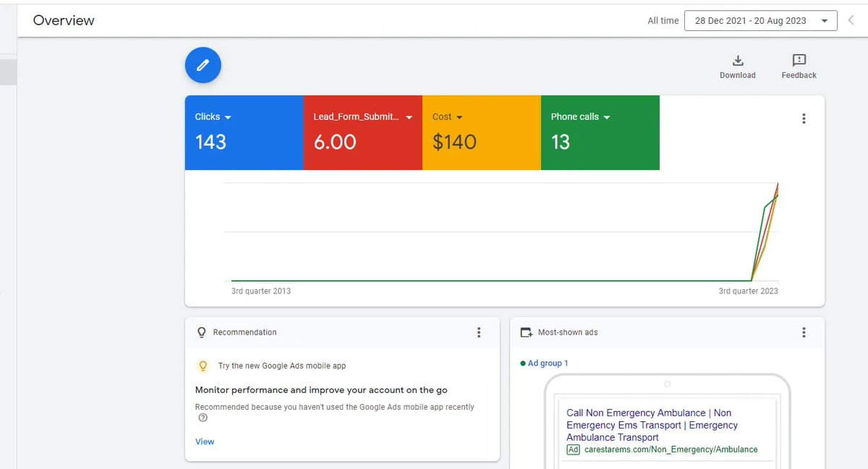Open the blue pencil edit icon
The width and height of the screenshot is (868, 469).
point(203,65)
